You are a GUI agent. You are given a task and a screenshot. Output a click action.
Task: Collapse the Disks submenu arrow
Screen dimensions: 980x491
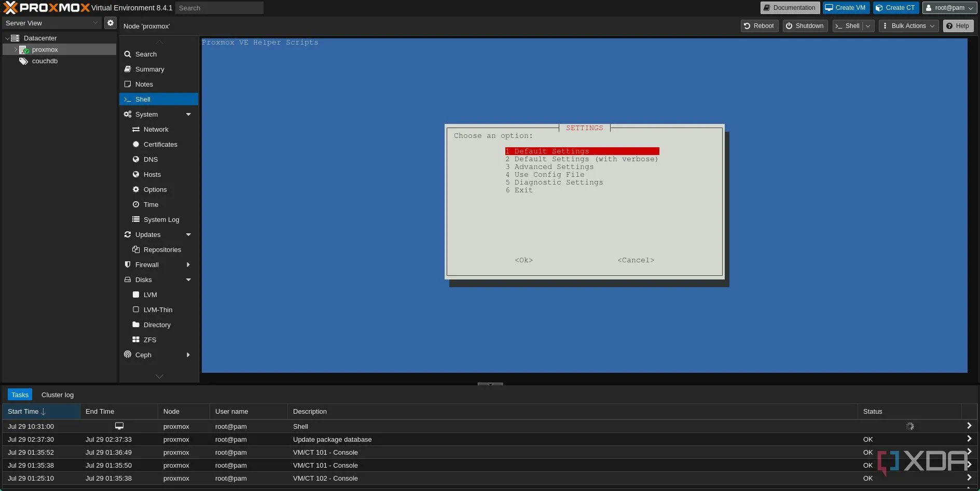tap(188, 279)
